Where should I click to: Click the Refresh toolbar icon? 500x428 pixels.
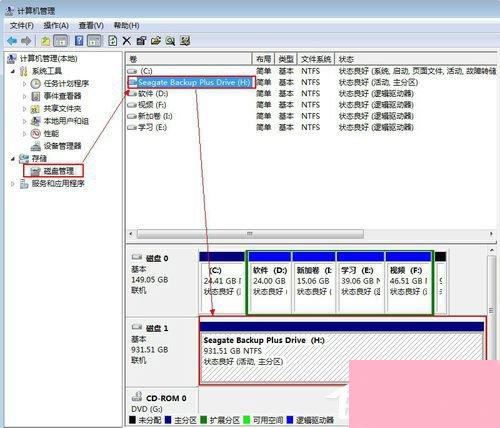[113, 41]
